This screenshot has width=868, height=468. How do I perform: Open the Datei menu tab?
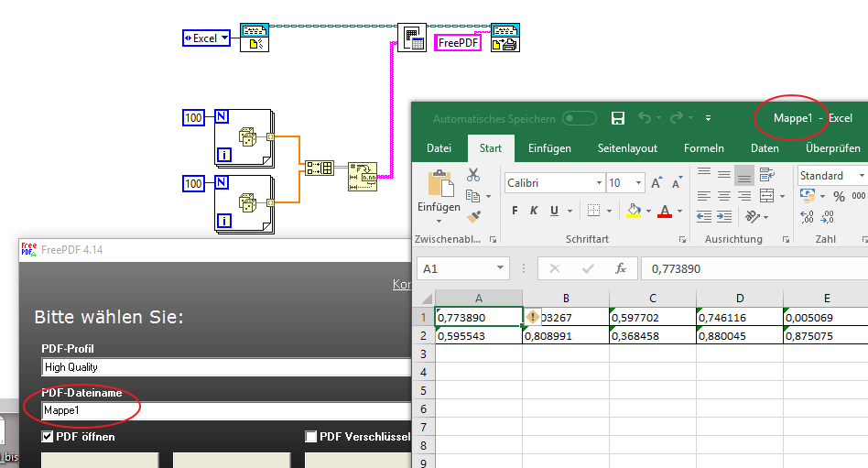[x=439, y=147]
